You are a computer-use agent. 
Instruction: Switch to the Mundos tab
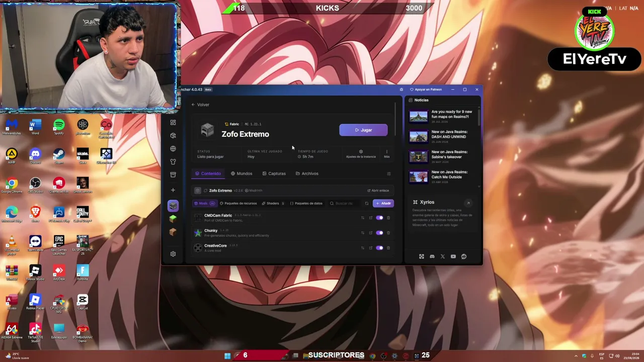[x=242, y=173]
